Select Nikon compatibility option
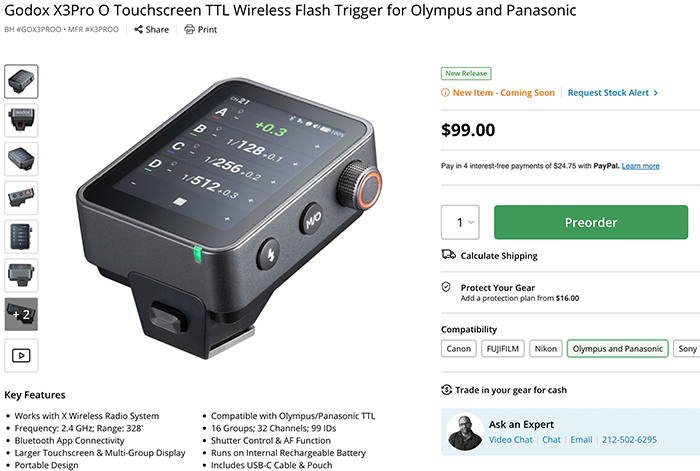700x471 pixels. [x=546, y=349]
